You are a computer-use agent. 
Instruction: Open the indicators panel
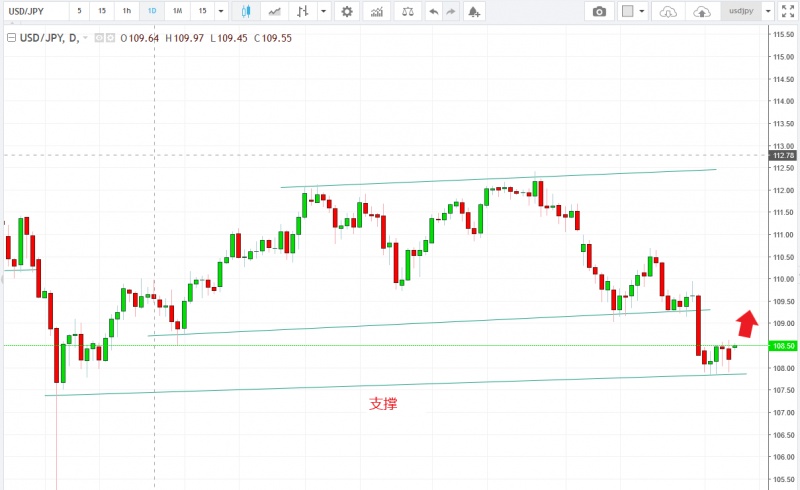376,11
